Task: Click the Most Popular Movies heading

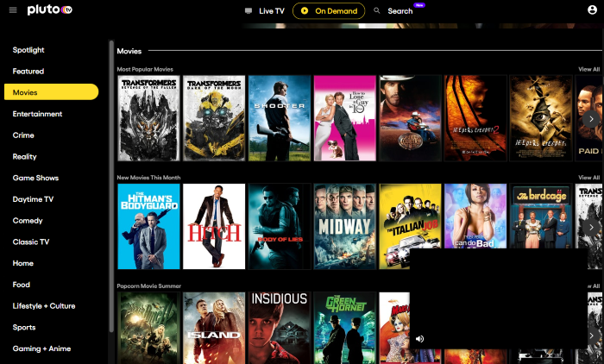Action: [x=145, y=69]
